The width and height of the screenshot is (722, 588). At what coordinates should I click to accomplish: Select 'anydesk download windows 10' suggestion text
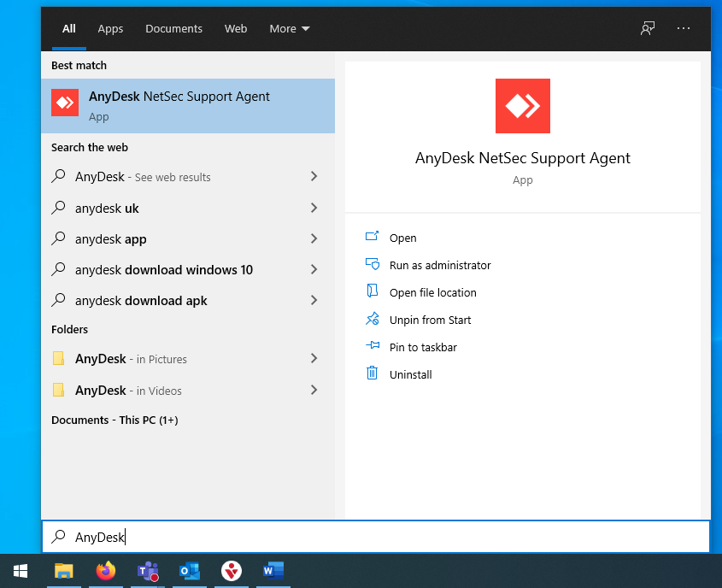tap(164, 270)
